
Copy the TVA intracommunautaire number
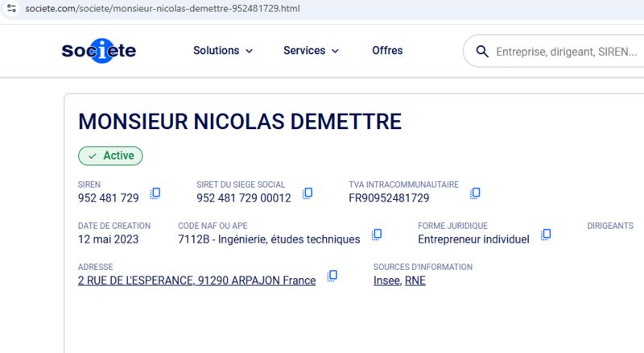click(475, 193)
